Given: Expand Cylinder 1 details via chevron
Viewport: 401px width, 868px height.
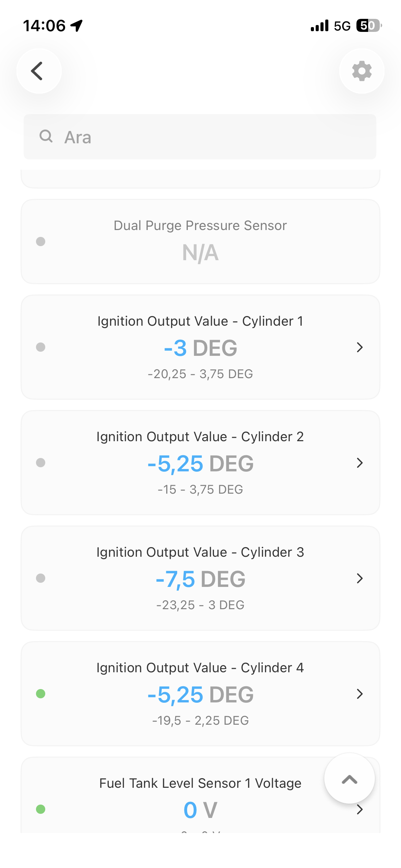Looking at the screenshot, I should click(x=360, y=347).
